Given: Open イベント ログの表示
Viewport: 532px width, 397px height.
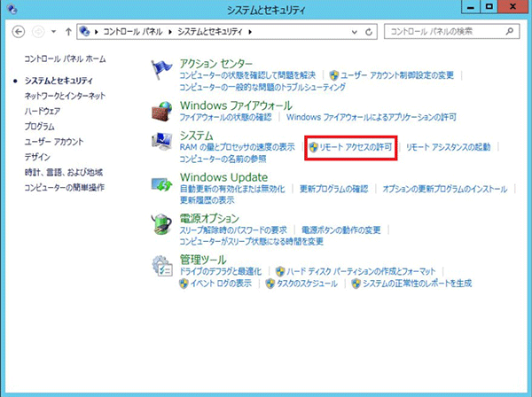Looking at the screenshot, I should (221, 284).
